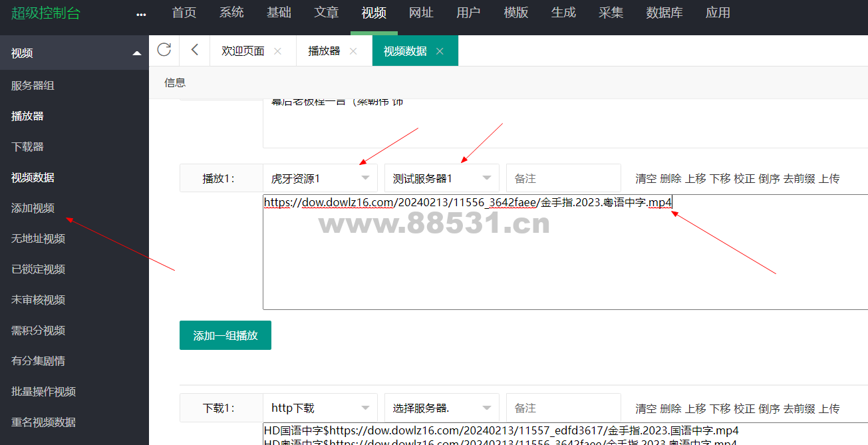The height and width of the screenshot is (445, 868).
Task: Click 删除 in the 播放1 row
Action: (x=670, y=178)
